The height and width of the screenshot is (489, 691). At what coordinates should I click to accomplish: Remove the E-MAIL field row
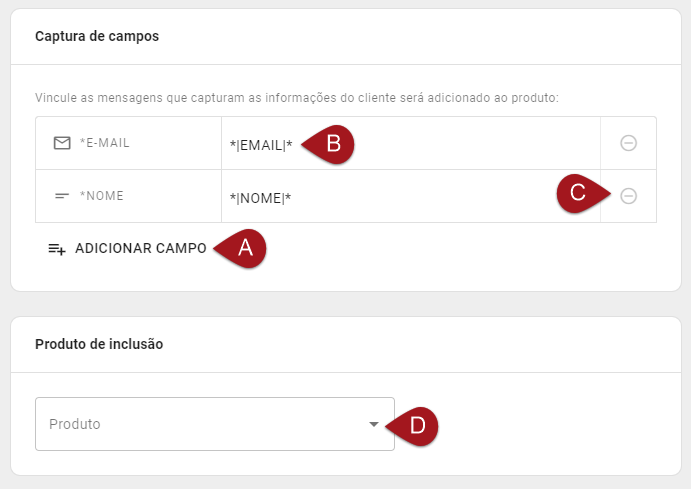click(x=628, y=143)
